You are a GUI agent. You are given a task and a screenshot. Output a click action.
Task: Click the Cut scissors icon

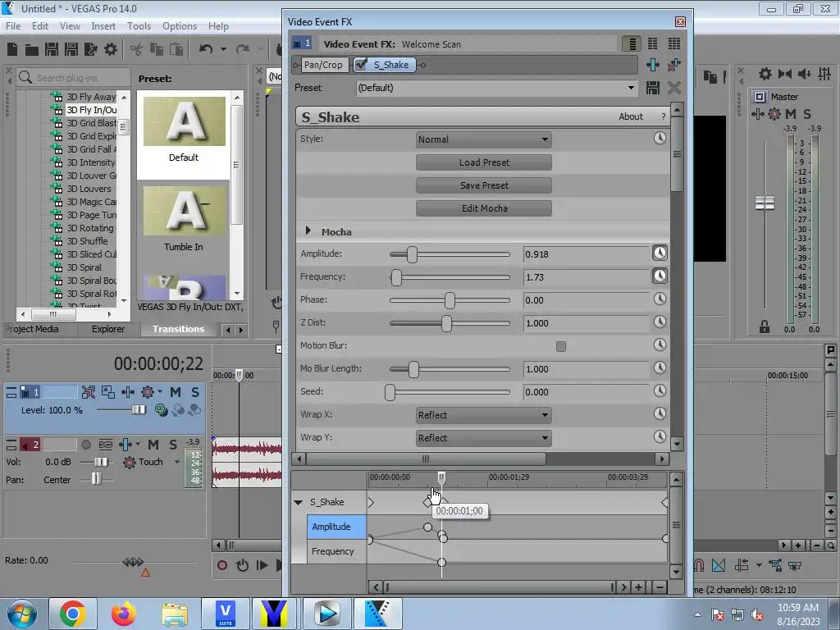click(x=137, y=49)
